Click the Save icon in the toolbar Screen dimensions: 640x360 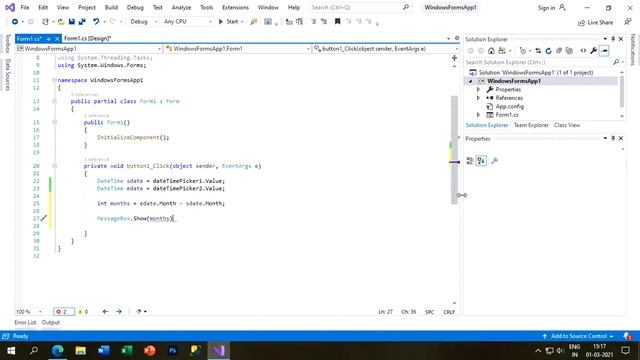(72, 22)
